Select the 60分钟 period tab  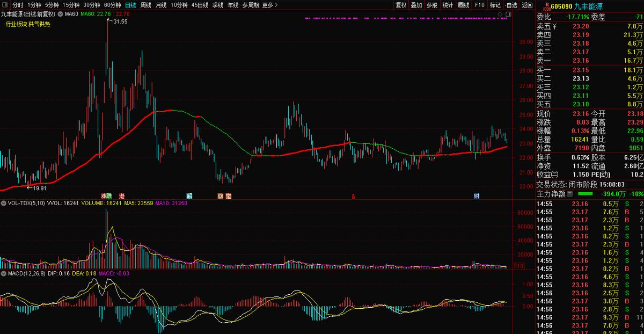112,5
